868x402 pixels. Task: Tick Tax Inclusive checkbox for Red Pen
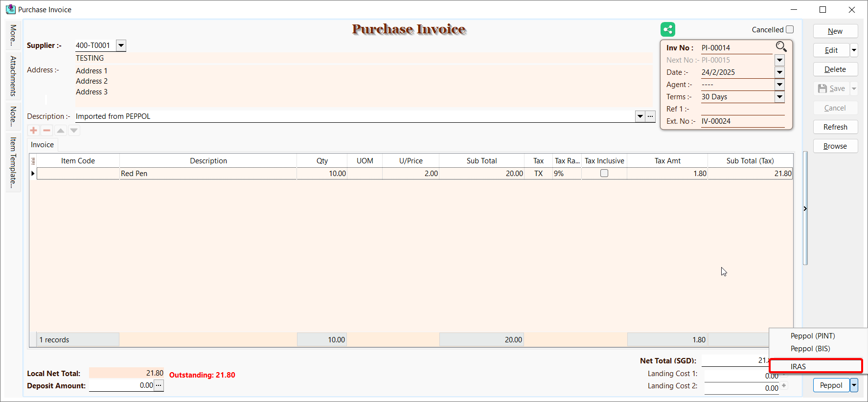[x=604, y=173]
